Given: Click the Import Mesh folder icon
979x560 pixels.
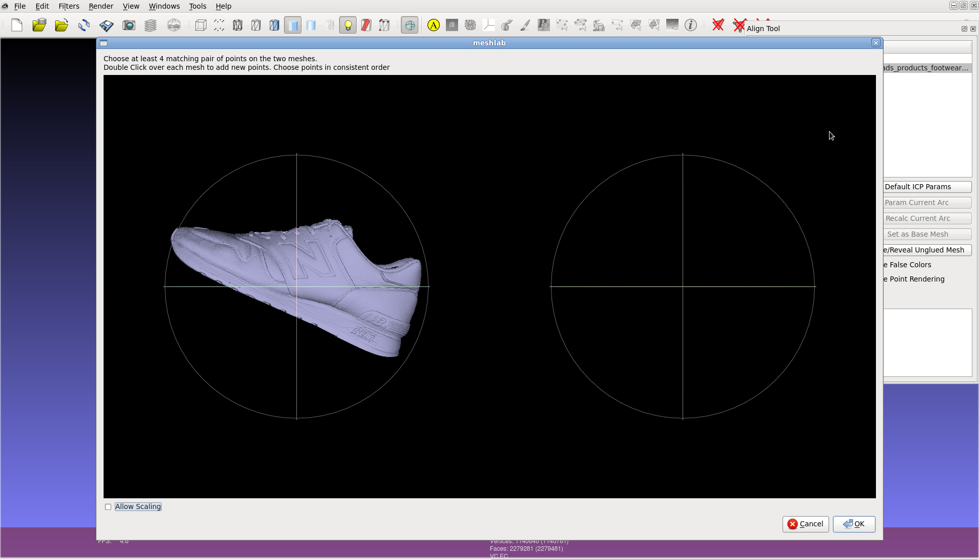Looking at the screenshot, I should (62, 25).
